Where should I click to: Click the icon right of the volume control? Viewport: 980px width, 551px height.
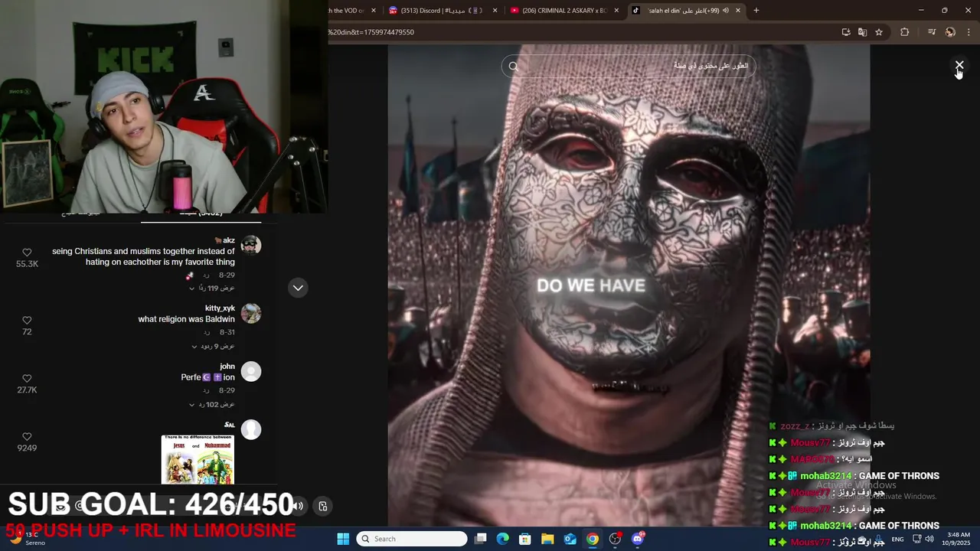point(323,506)
